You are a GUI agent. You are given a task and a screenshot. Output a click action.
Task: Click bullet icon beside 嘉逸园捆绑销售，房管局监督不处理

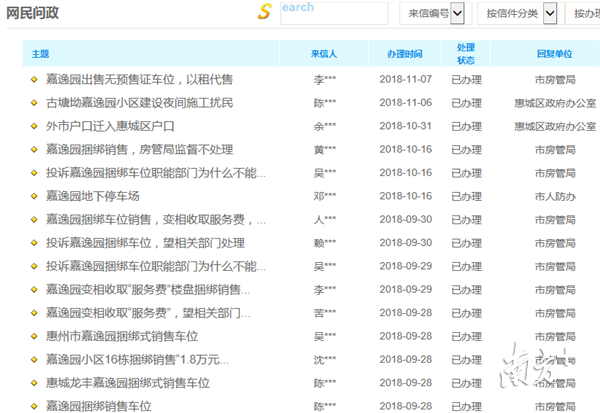(34, 150)
